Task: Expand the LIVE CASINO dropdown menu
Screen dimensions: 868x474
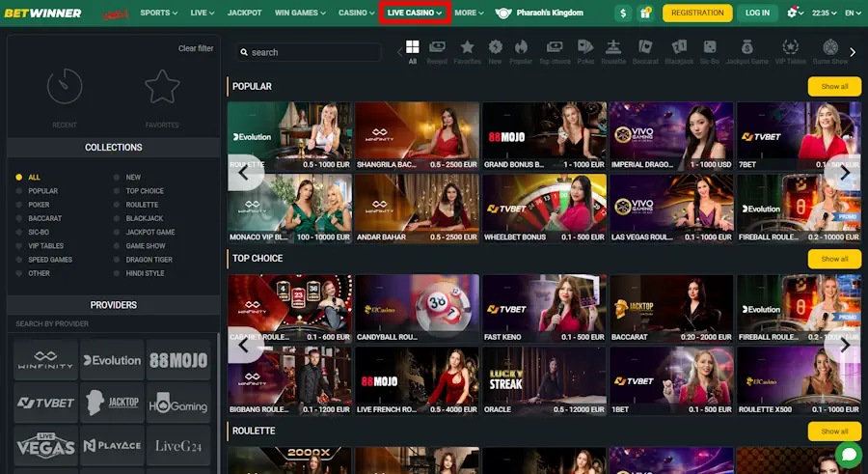Action: pos(415,13)
